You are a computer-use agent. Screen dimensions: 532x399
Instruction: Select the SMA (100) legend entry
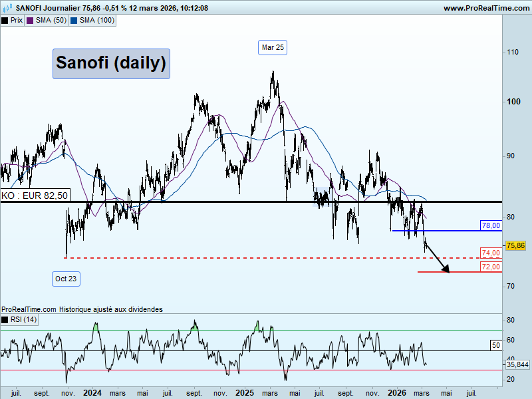coord(92,21)
